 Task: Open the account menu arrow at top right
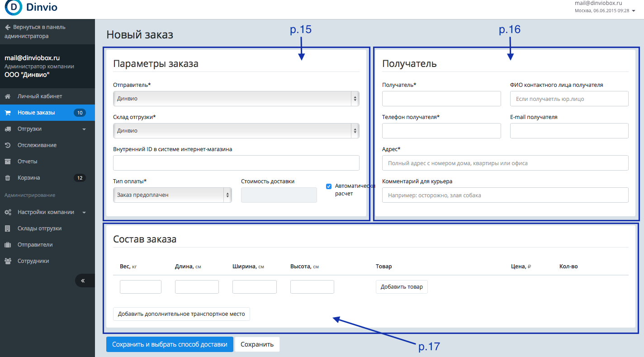(634, 11)
